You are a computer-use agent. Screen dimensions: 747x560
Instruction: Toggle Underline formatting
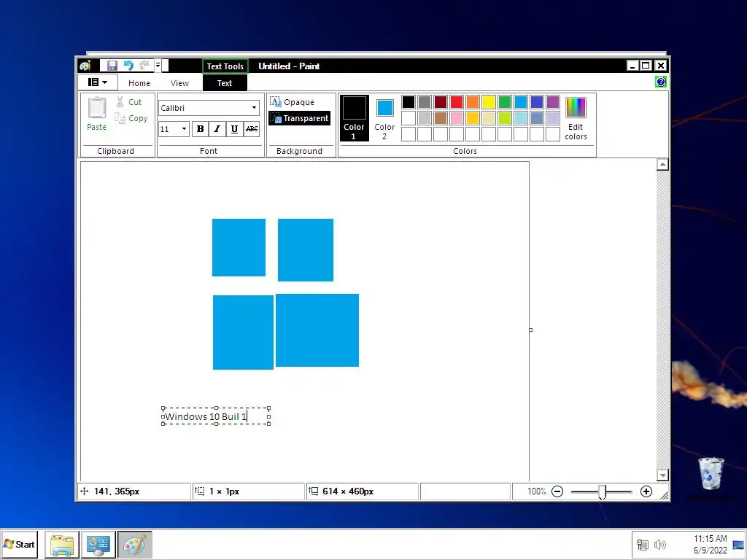click(234, 129)
